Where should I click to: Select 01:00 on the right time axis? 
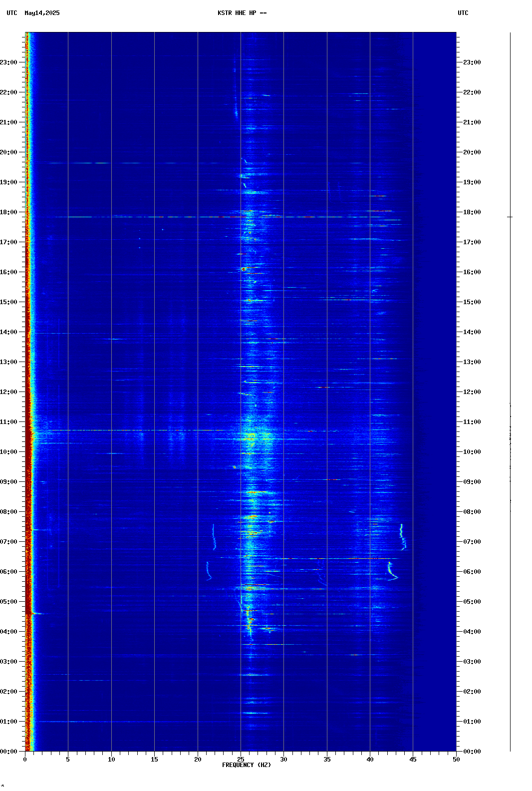[x=472, y=722]
